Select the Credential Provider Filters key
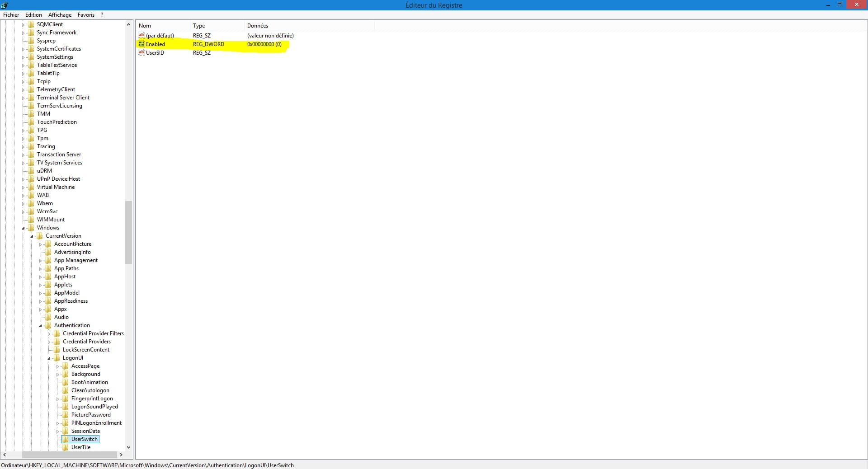868x469 pixels. pos(93,333)
